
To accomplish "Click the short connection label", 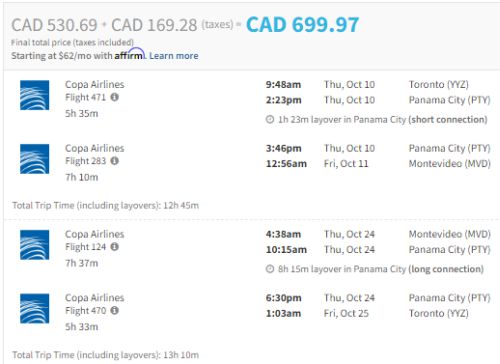I will (x=448, y=120).
